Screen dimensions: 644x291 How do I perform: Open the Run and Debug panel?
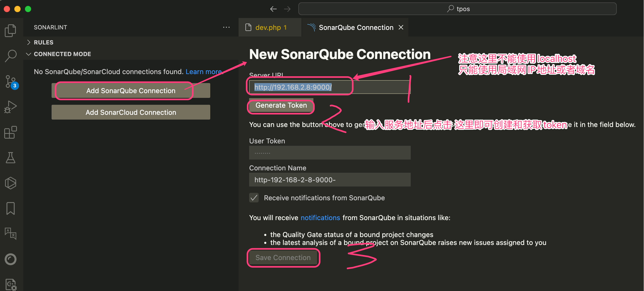(x=11, y=107)
